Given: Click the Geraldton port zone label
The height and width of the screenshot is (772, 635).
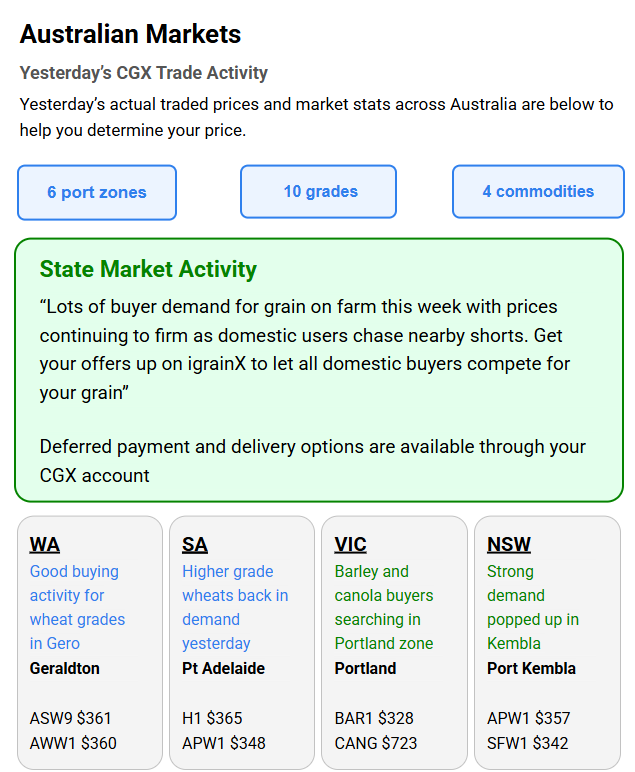Looking at the screenshot, I should pos(65,668).
